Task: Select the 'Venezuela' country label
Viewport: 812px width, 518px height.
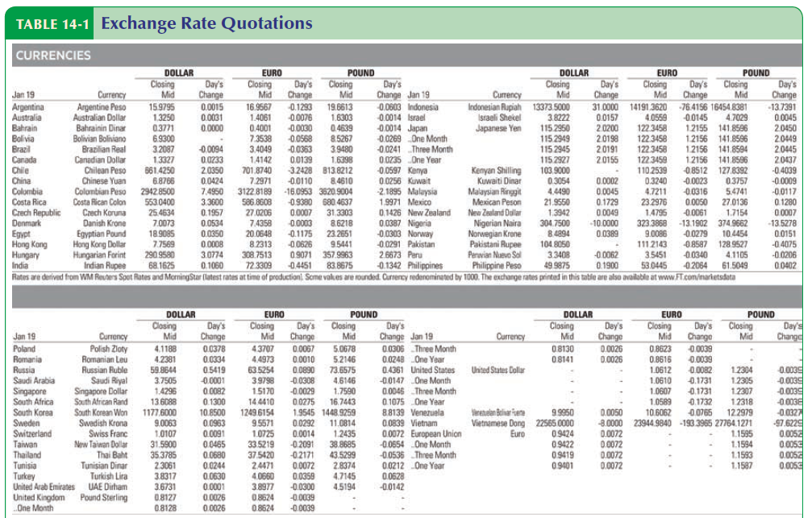Action: coord(427,412)
